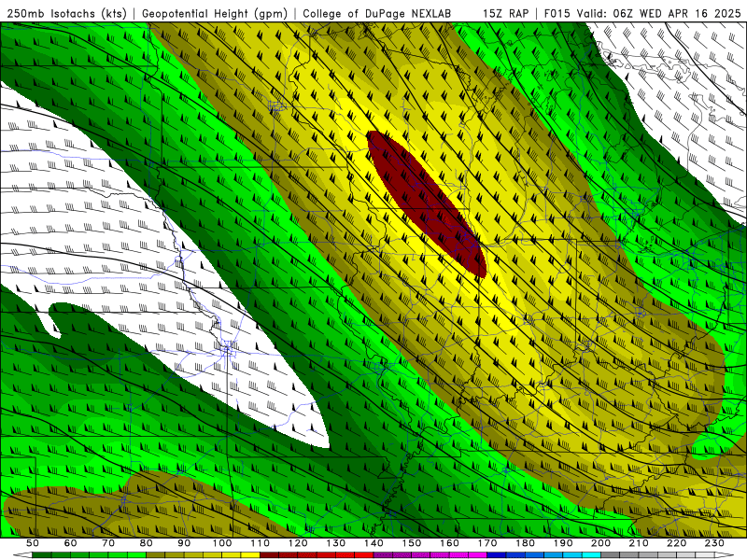The height and width of the screenshot is (560, 747).
Task: Click the 50 label on the color scale
Action: 33,543
